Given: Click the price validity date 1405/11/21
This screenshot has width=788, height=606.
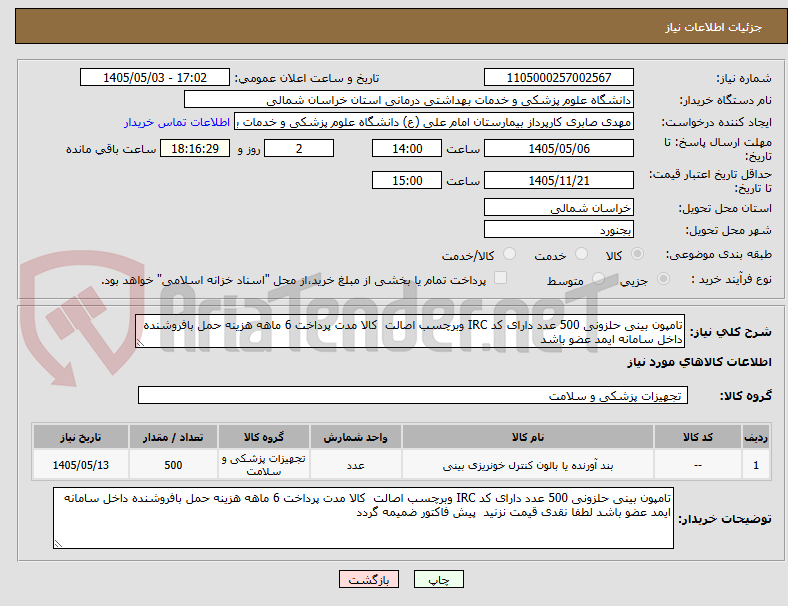Looking at the screenshot, I should click(559, 180).
